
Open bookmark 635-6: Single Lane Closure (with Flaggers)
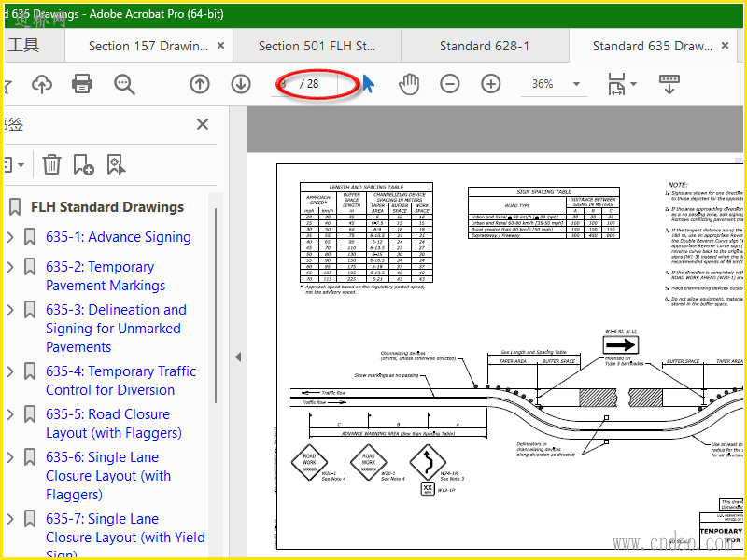[x=108, y=476]
